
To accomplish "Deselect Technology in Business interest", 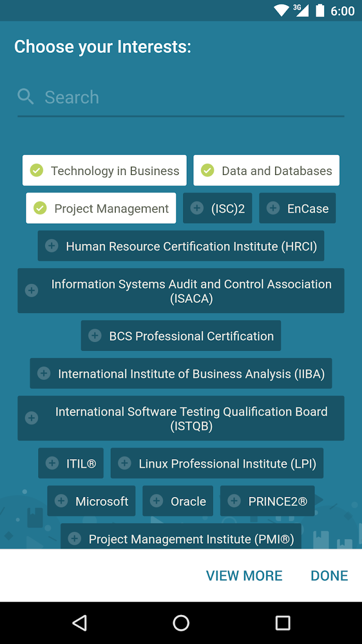I will pos(104,170).
